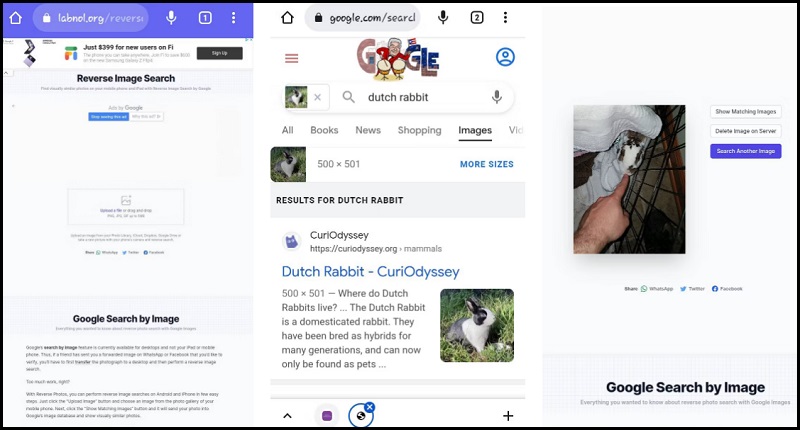Viewport: 800px width, 430px height.
Task: Select the Books search tab
Action: [324, 130]
